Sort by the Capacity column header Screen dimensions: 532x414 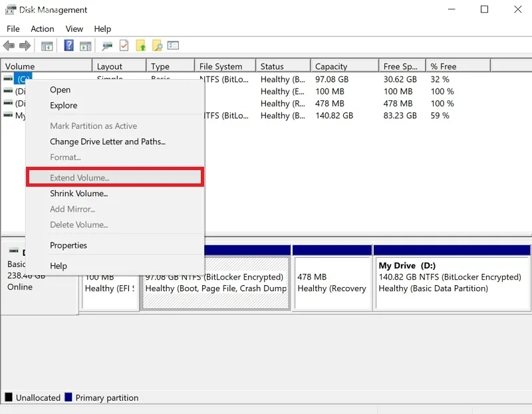[331, 66]
